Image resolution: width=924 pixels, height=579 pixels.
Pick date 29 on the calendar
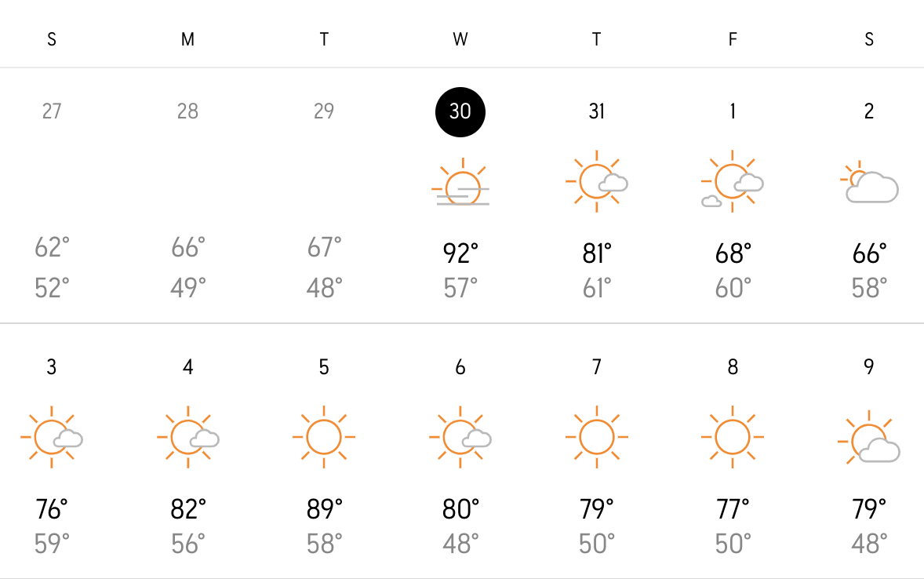click(324, 111)
